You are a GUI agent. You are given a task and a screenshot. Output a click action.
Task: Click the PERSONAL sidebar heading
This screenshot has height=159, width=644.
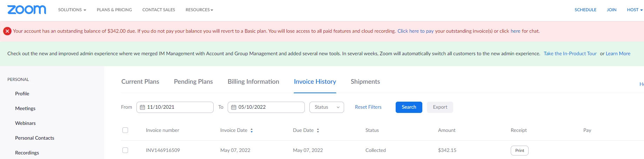coord(18,79)
